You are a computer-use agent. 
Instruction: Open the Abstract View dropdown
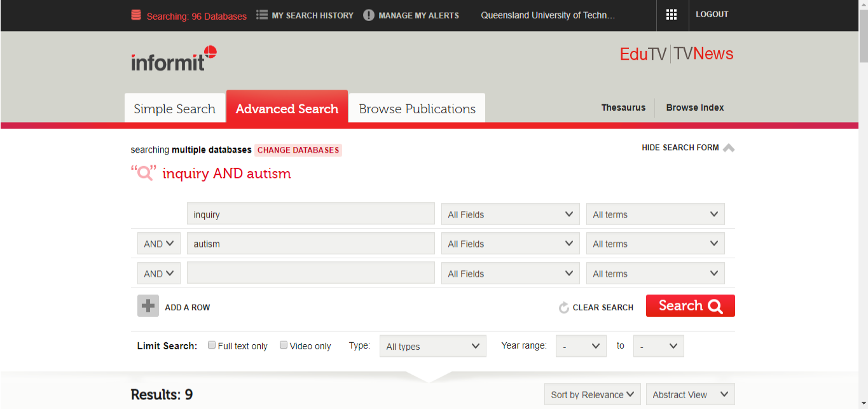(x=691, y=394)
